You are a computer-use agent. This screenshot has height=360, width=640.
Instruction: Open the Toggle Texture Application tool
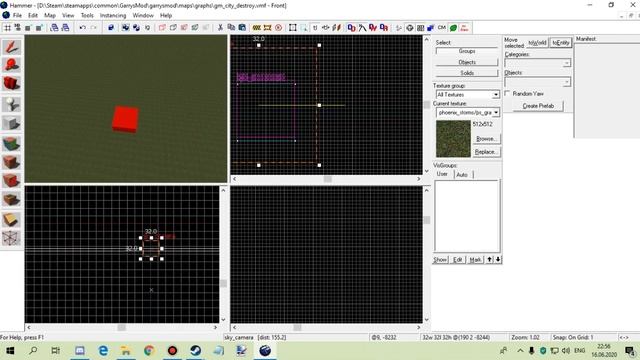tap(11, 144)
